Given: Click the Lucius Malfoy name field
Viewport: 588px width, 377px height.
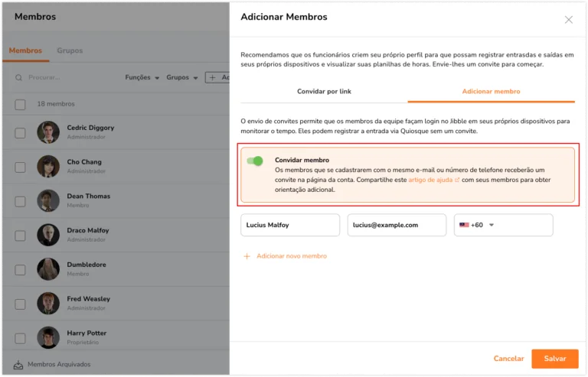Looking at the screenshot, I should coord(290,225).
